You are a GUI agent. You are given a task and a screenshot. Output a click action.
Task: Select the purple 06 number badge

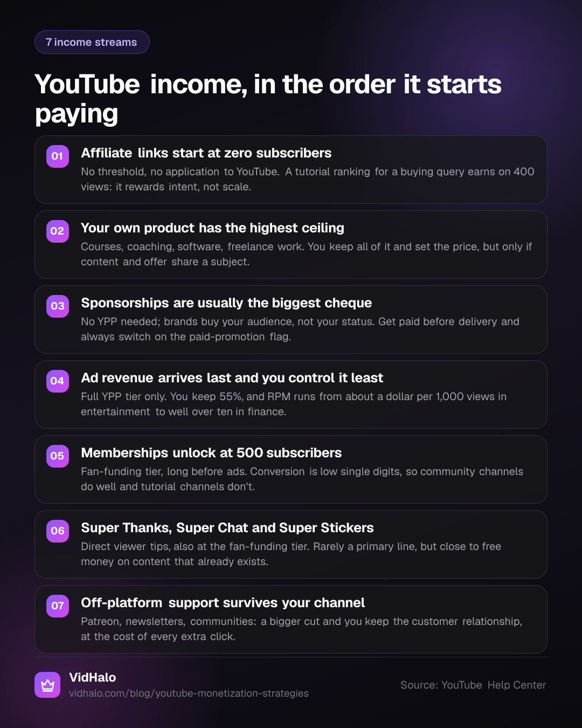[x=57, y=531]
